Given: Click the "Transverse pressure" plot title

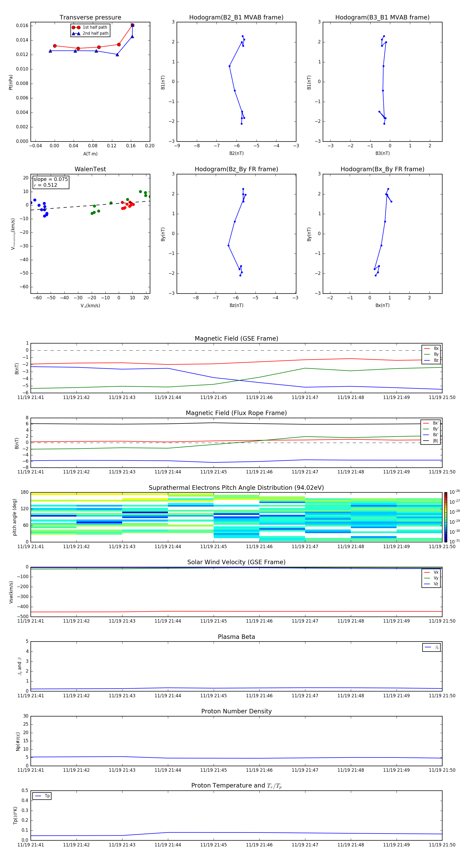Looking at the screenshot, I should 90,18.
